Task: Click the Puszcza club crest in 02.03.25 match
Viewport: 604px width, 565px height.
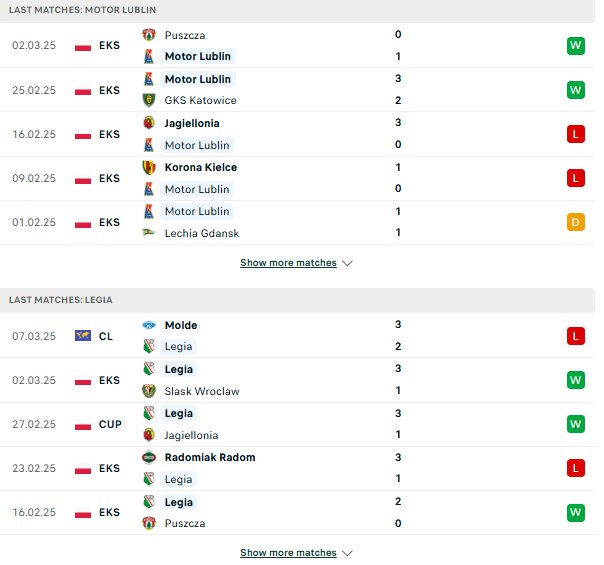Action: 149,35
